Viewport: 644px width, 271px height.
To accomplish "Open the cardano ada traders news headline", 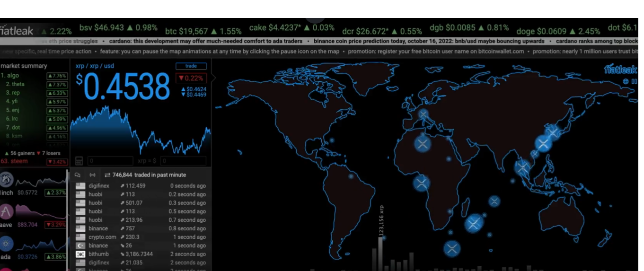I will coord(205,41).
